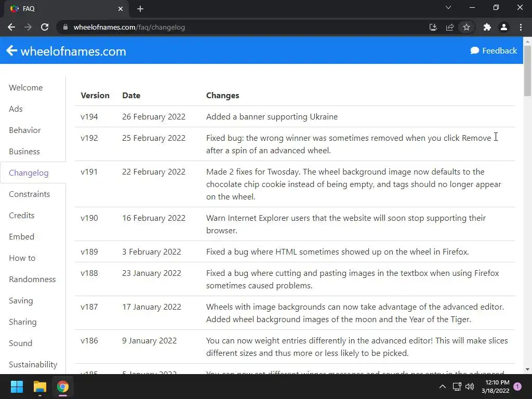
Task: Select the Welcome FAQ section
Action: pyautogui.click(x=26, y=87)
